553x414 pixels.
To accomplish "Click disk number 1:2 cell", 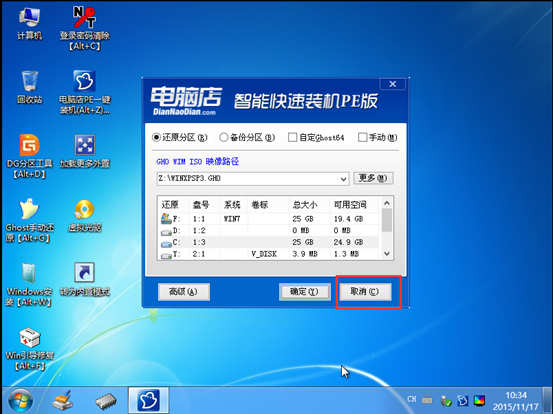I will [199, 231].
